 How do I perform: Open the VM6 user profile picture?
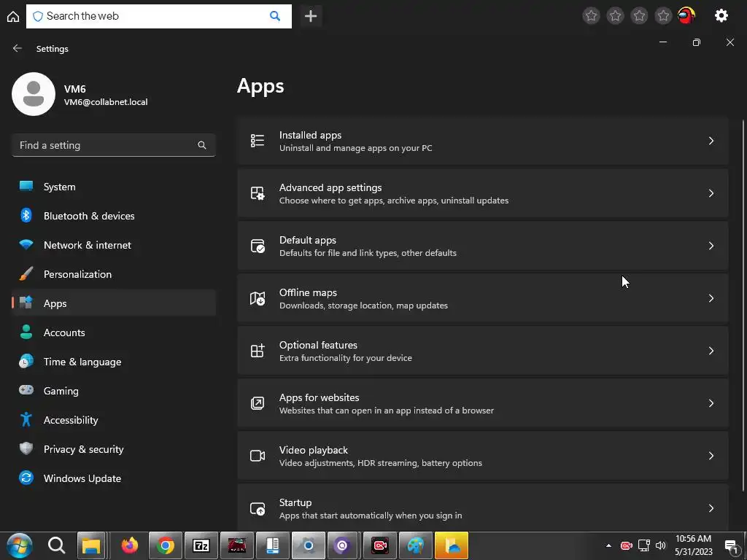(34, 94)
